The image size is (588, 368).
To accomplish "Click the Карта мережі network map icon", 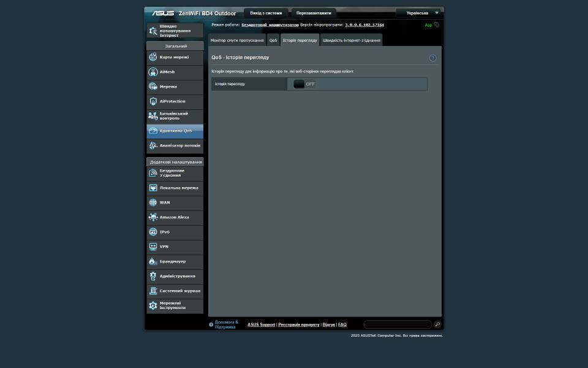I will [x=153, y=57].
